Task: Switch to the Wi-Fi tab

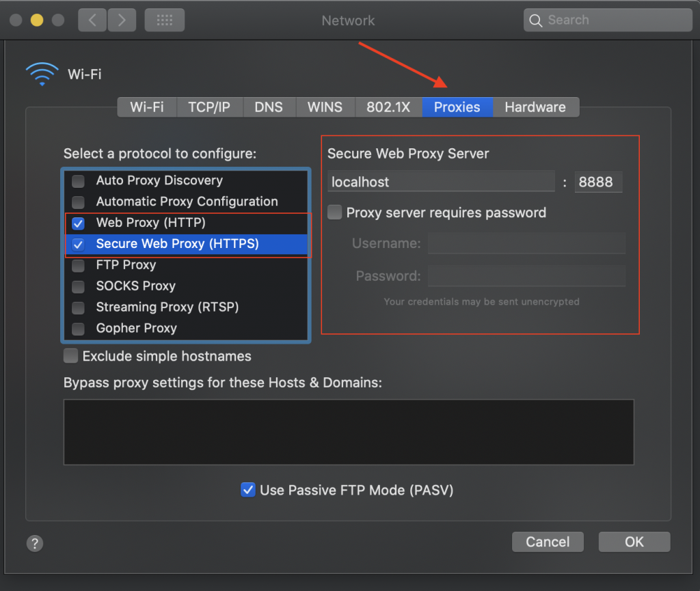Action: coord(147,107)
